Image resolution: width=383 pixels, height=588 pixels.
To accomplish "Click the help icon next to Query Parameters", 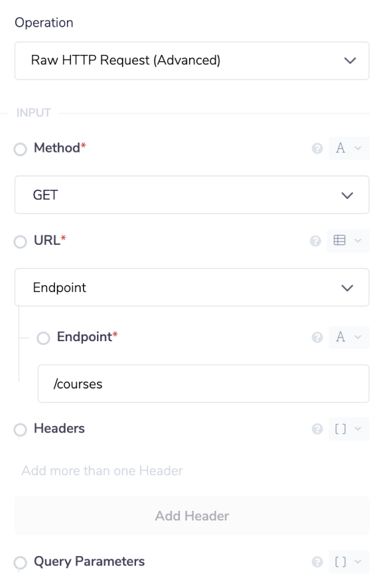I will pos(317,562).
